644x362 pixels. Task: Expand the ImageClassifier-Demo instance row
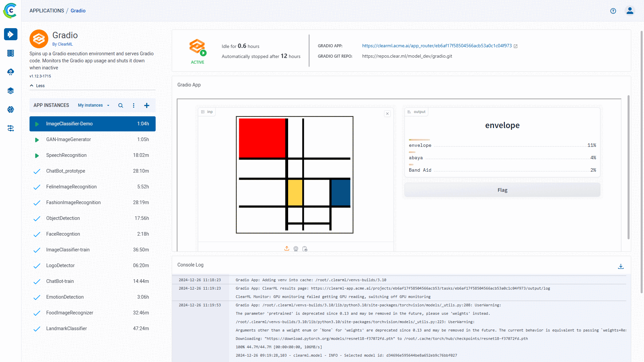click(x=92, y=124)
